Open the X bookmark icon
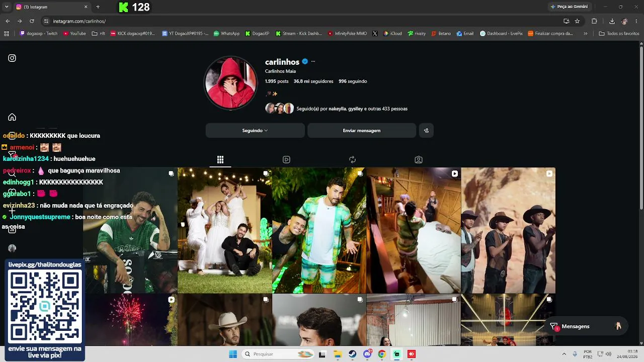Viewport: 644px width, 362px height. [x=375, y=34]
